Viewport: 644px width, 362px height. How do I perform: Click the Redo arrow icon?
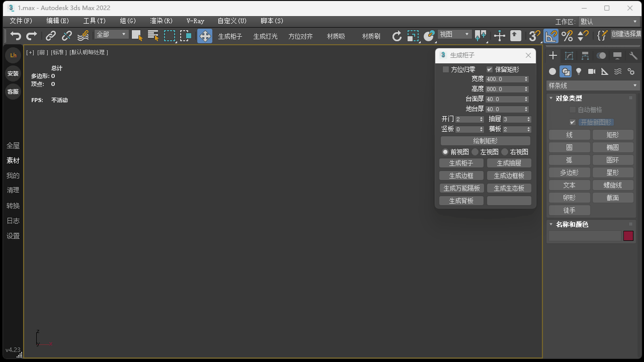click(32, 36)
